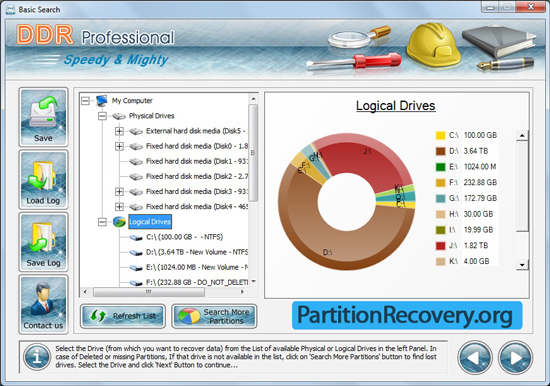Image resolution: width=550 pixels, height=386 pixels.
Task: Select the My Computer icon in tree
Action: (102, 100)
